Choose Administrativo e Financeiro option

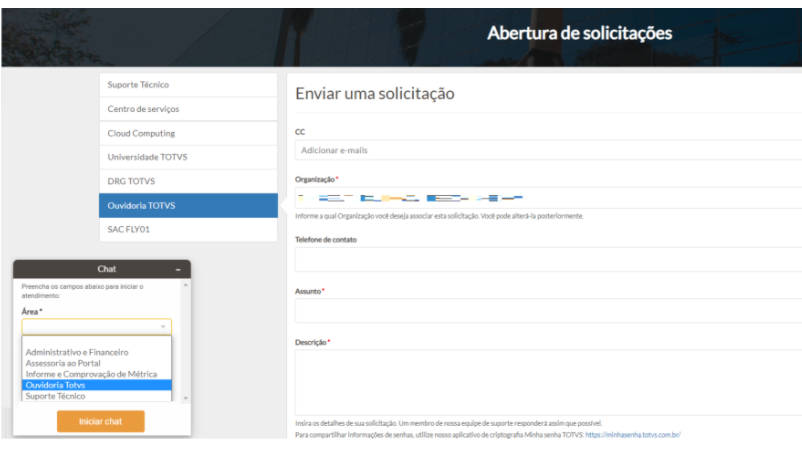click(x=97, y=352)
